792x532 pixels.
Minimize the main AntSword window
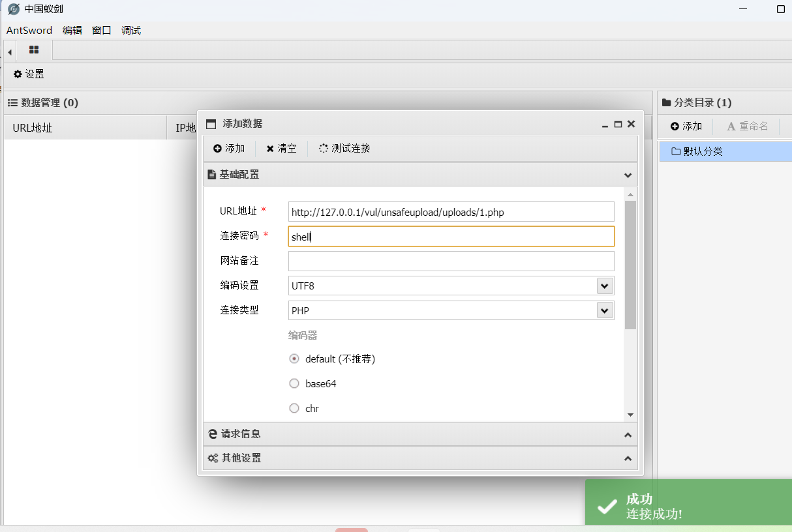(744, 9)
